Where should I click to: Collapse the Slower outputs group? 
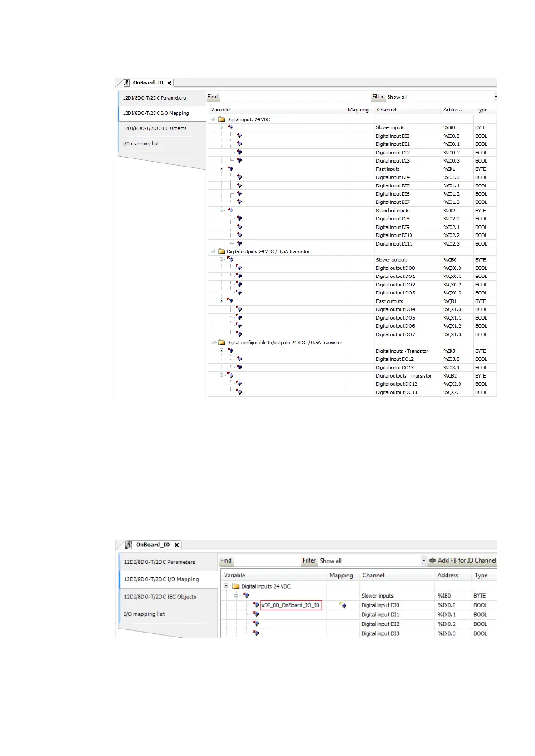pos(221,259)
